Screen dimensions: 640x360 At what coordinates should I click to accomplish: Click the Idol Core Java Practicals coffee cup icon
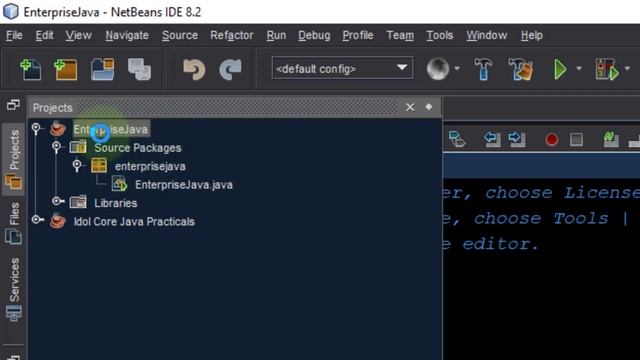tap(58, 221)
